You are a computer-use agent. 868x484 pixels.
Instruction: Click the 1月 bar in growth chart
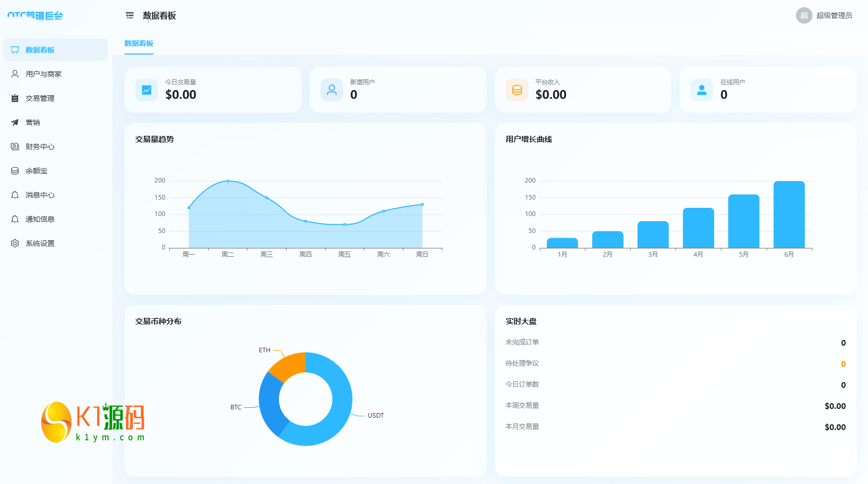pyautogui.click(x=562, y=243)
